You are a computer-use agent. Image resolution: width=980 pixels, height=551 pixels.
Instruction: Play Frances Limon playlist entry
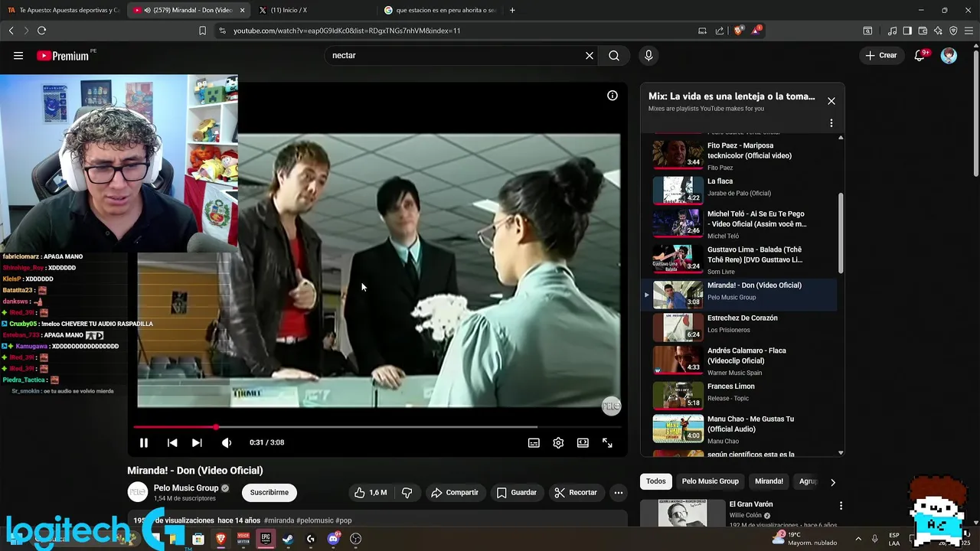coord(739,395)
